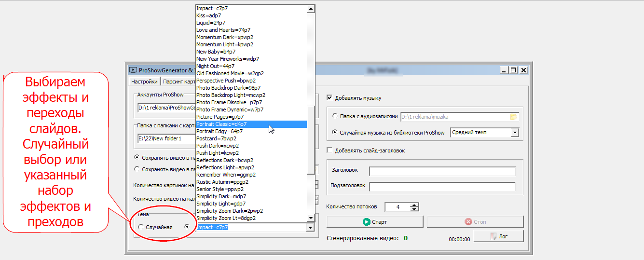Image resolution: width=644 pixels, height=260 pixels.
Task: Select Night Out=44p7 entry
Action: coord(251,66)
